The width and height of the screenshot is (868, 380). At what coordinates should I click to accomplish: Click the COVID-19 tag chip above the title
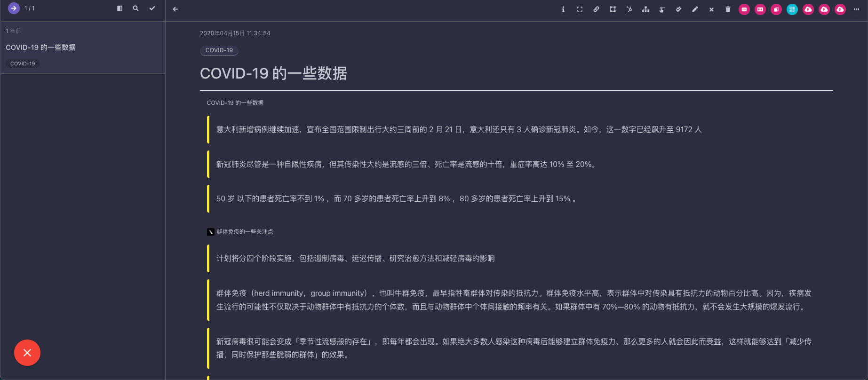[x=219, y=50]
